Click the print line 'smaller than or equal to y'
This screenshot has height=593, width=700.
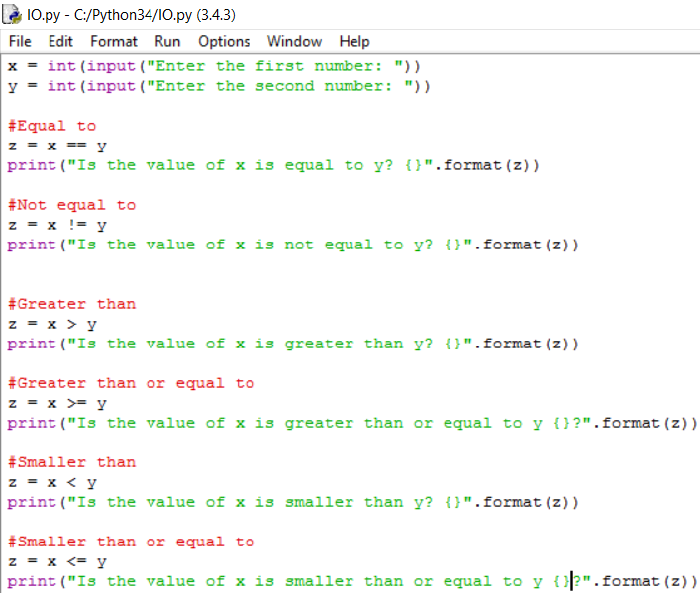click(352, 581)
